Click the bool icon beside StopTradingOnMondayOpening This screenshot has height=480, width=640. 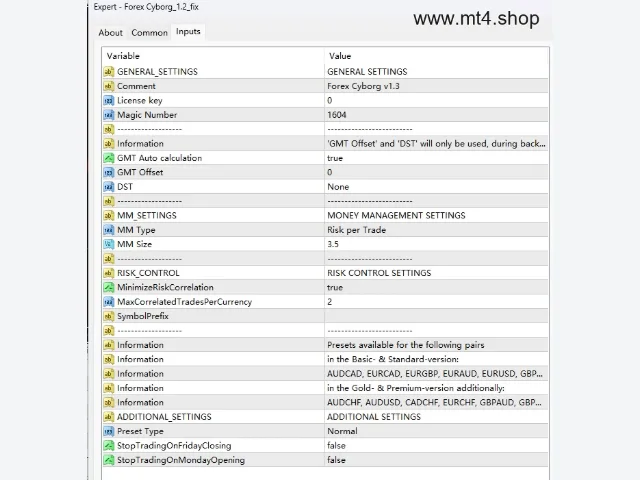pos(109,460)
